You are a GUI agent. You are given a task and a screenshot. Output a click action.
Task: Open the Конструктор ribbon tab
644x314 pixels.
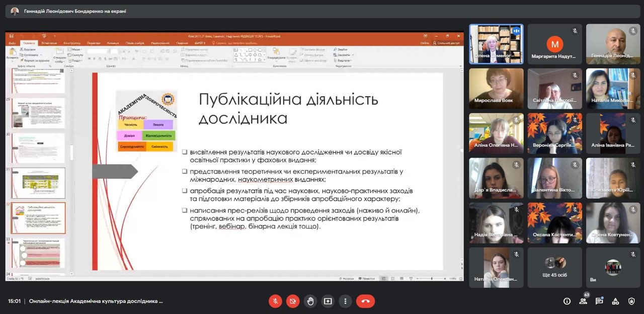click(x=72, y=43)
